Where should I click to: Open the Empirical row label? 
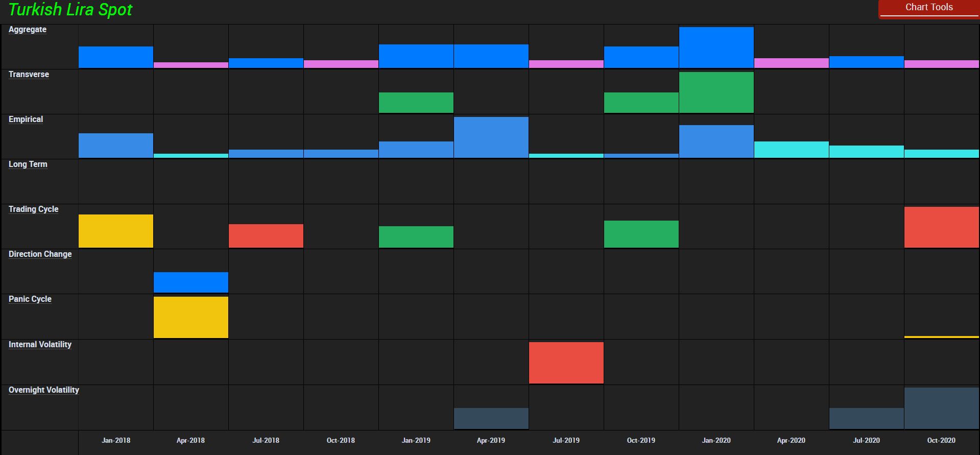[x=26, y=119]
